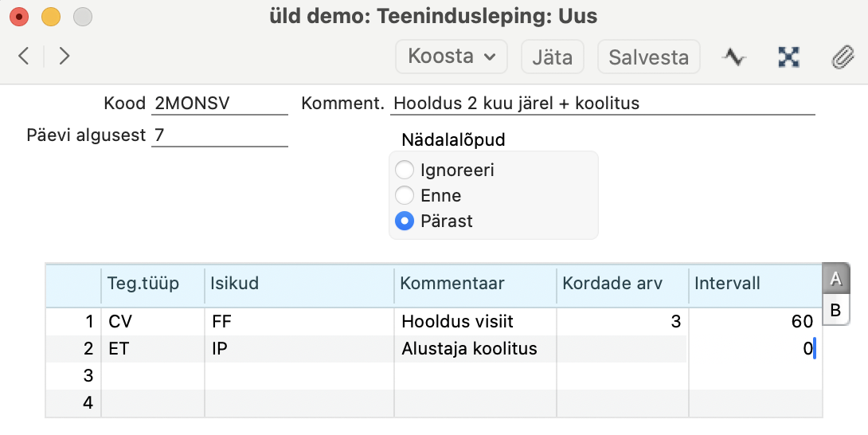Click the Jäta button

click(553, 57)
